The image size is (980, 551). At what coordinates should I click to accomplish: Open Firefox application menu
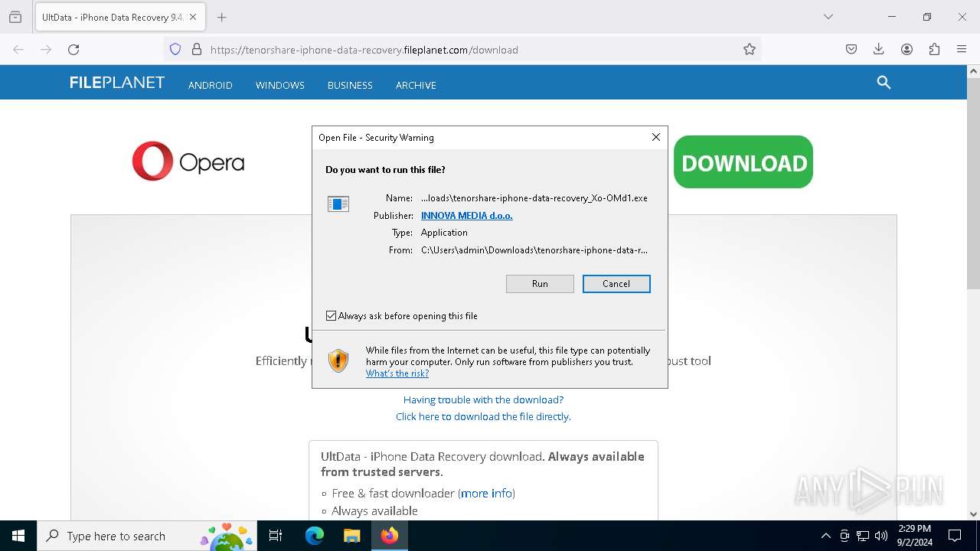tap(962, 49)
